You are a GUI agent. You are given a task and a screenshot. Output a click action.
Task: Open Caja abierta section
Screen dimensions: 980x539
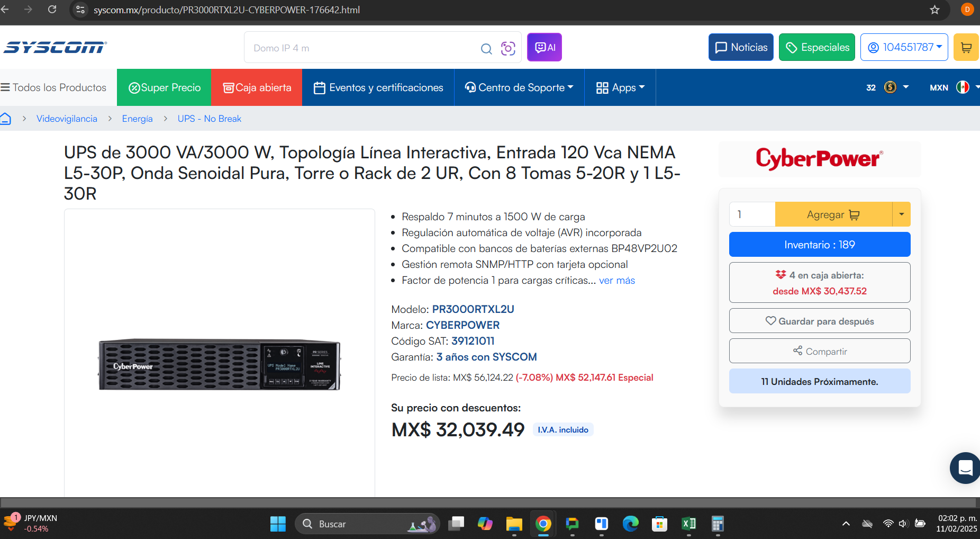[257, 87]
